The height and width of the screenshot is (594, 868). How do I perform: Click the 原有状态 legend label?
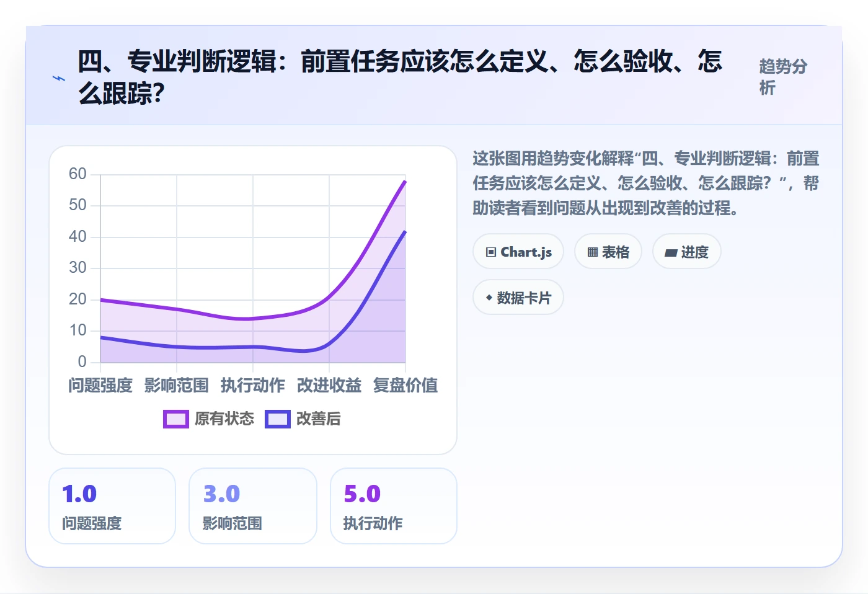(224, 419)
